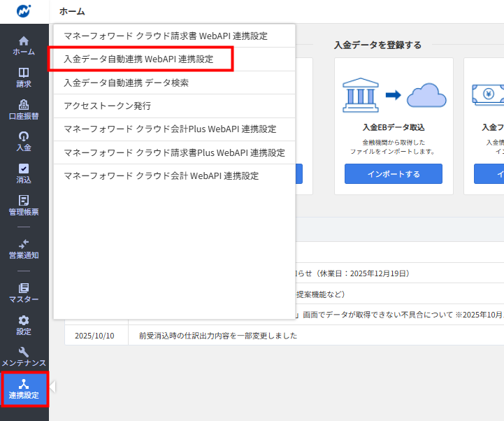
Task: Collapse the sidebar using the arrow handle
Action: pos(52,387)
